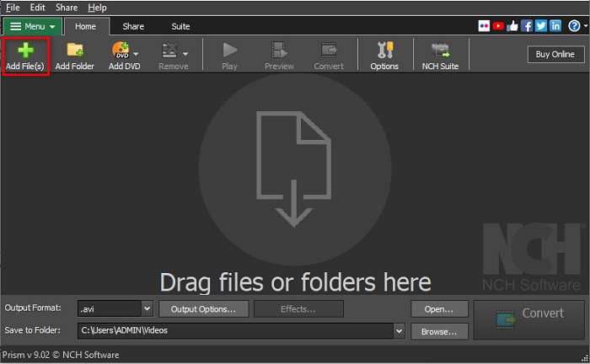Open the File menu
The width and height of the screenshot is (590, 364).
point(13,8)
